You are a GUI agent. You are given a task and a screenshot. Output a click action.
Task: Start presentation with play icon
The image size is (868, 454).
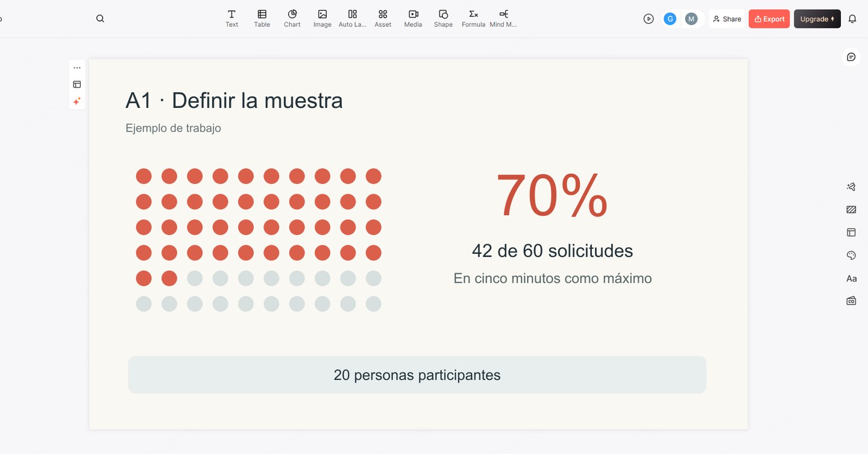tap(649, 19)
